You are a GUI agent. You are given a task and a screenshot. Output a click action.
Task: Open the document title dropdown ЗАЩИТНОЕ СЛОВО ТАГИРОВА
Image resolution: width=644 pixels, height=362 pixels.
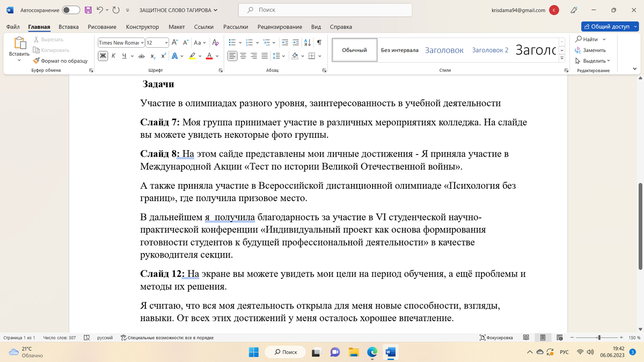tap(179, 10)
